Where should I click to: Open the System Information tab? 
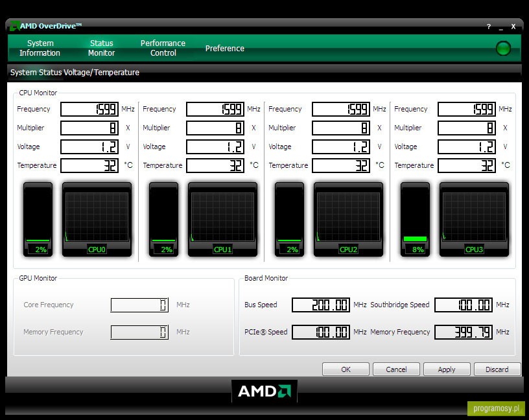click(x=40, y=48)
